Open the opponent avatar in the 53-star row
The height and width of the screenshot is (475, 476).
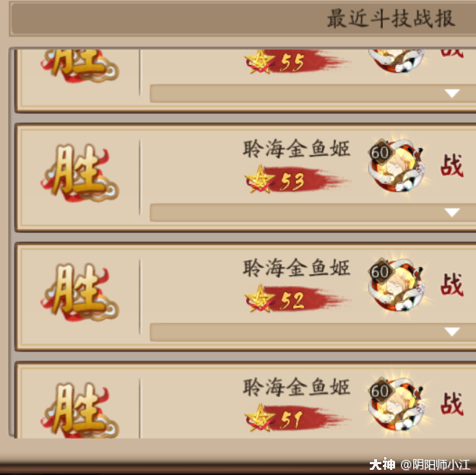397,166
